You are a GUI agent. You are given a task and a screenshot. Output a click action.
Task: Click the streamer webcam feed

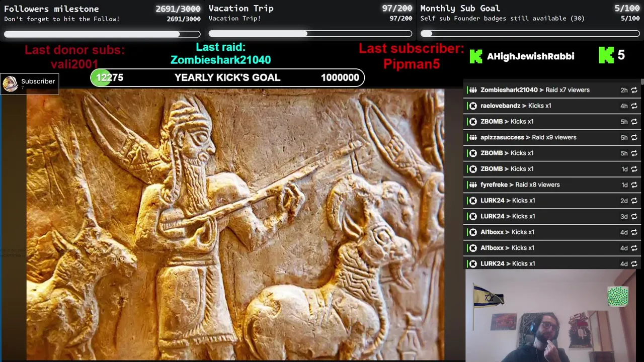point(551,316)
